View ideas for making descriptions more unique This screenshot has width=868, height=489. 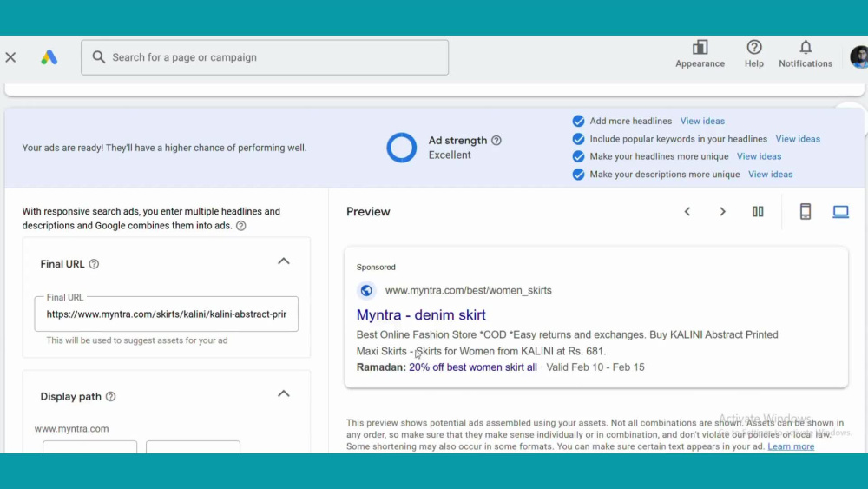pos(771,175)
